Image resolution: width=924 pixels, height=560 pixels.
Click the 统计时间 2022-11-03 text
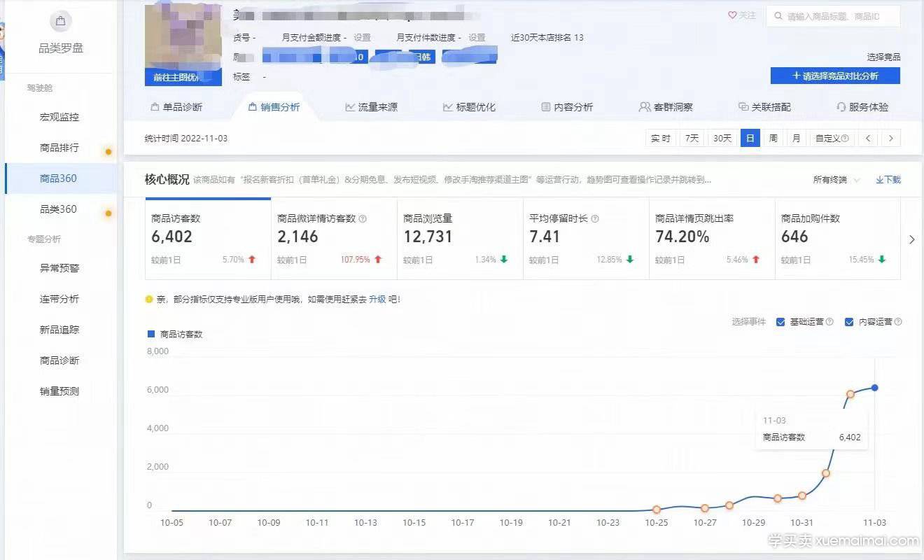186,139
